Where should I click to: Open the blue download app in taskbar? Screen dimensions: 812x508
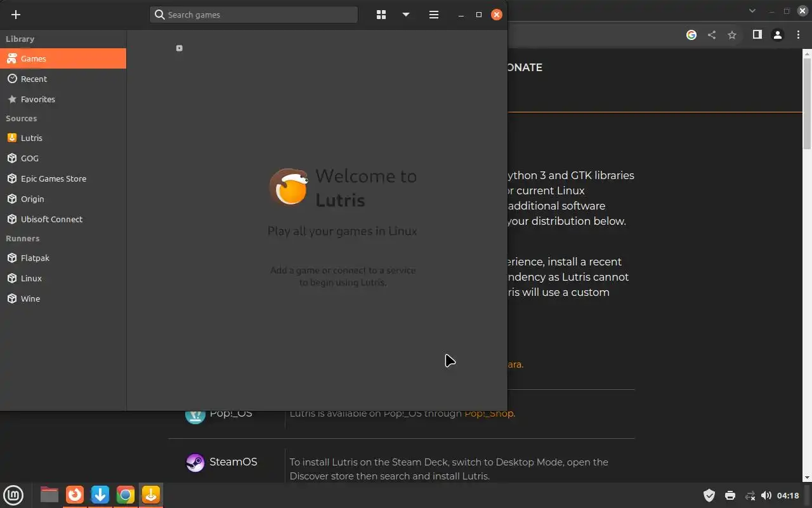100,495
